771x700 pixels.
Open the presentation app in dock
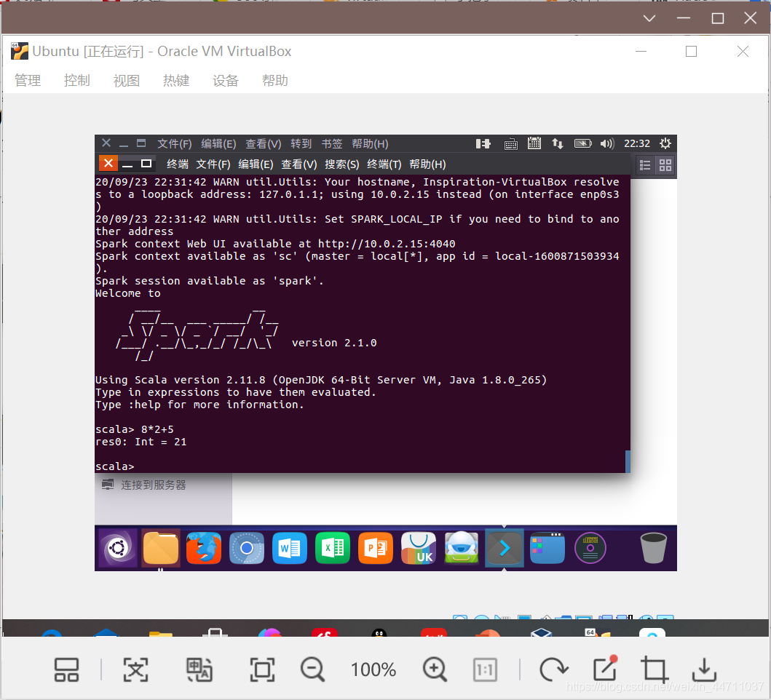pos(376,548)
